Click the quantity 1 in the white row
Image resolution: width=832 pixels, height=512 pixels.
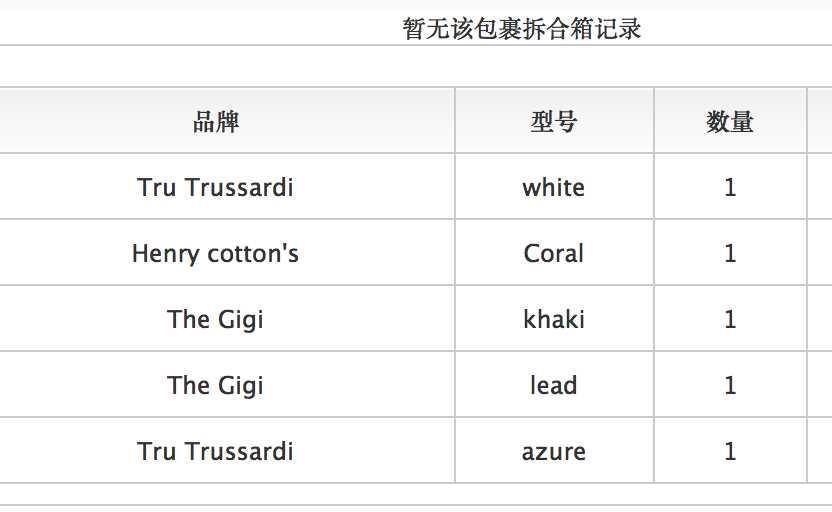pyautogui.click(x=730, y=187)
